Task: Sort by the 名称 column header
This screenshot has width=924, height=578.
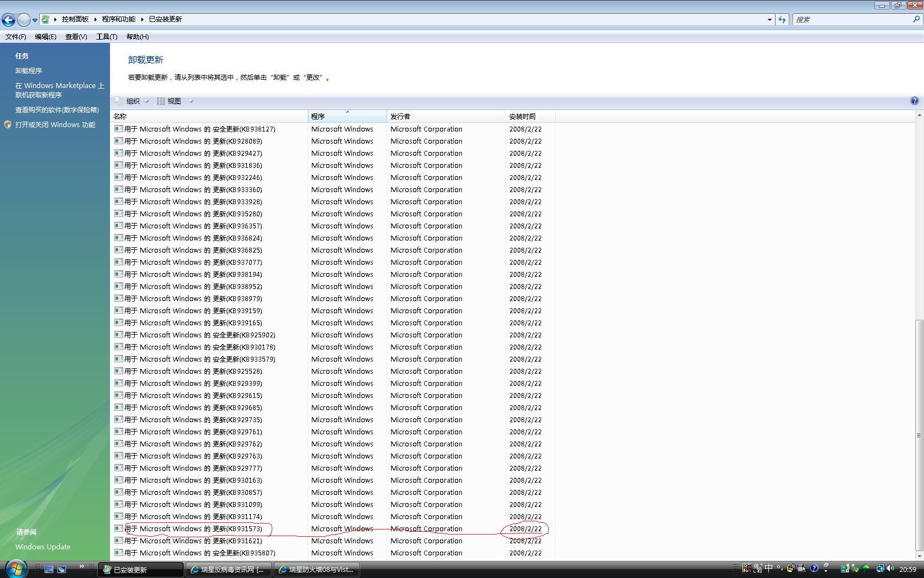Action: click(x=210, y=117)
